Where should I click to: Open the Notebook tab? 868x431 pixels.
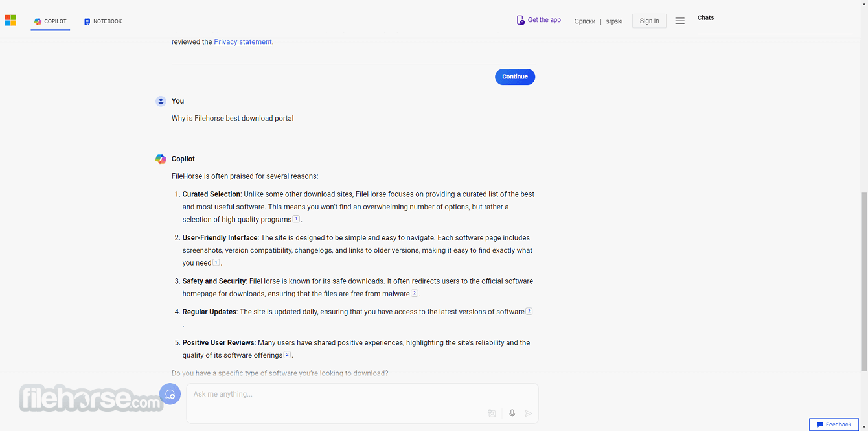(x=103, y=21)
